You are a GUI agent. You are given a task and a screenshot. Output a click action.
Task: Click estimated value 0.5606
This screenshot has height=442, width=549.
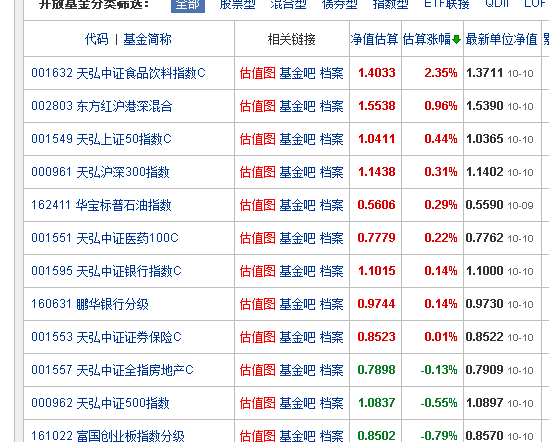point(377,205)
